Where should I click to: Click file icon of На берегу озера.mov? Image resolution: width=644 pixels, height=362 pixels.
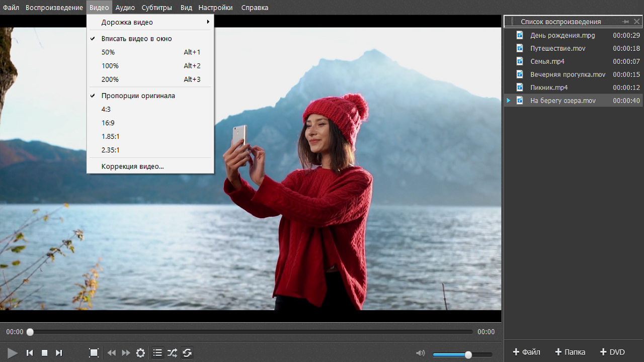[520, 101]
